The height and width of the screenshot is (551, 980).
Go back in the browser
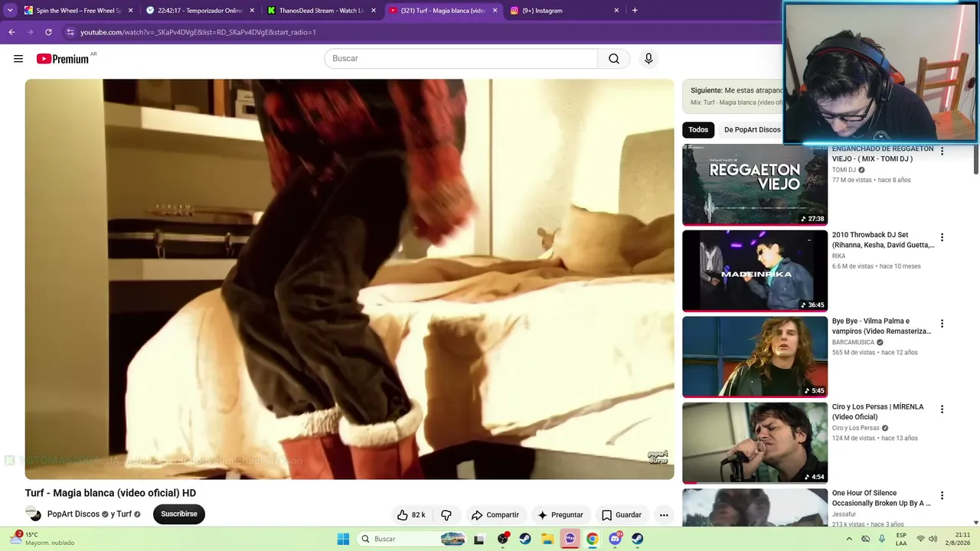click(11, 32)
